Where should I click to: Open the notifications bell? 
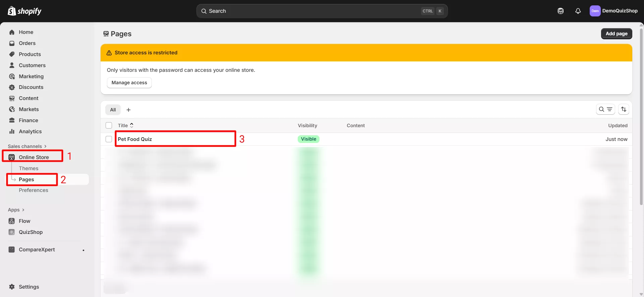pyautogui.click(x=578, y=11)
